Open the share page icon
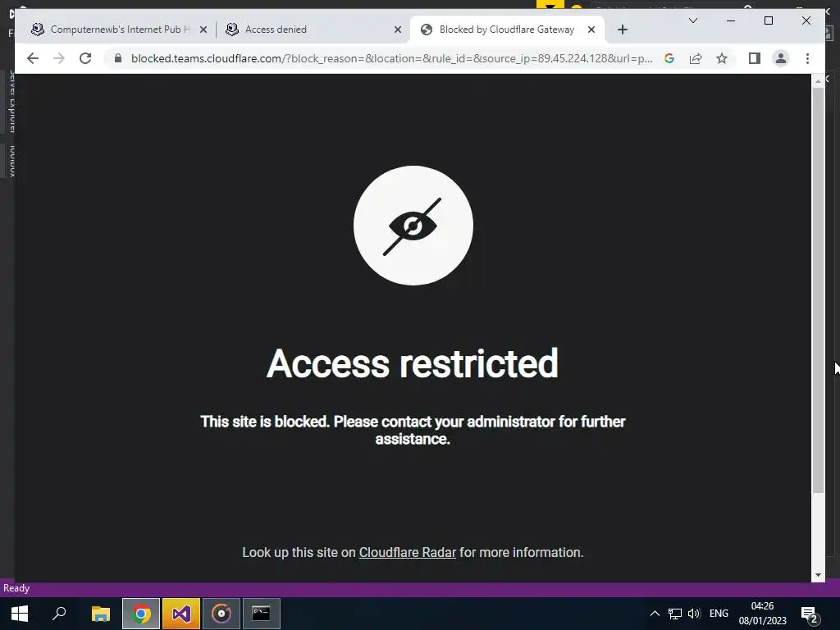 [696, 58]
